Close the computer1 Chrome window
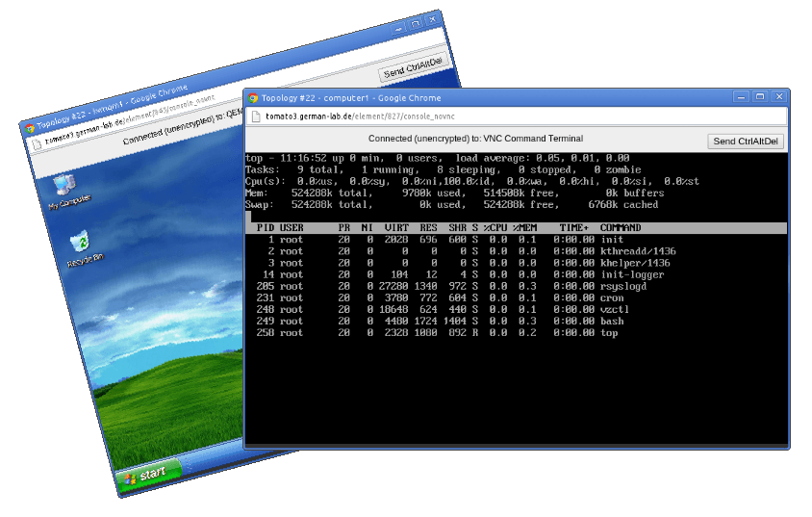812x517 pixels. (x=778, y=97)
